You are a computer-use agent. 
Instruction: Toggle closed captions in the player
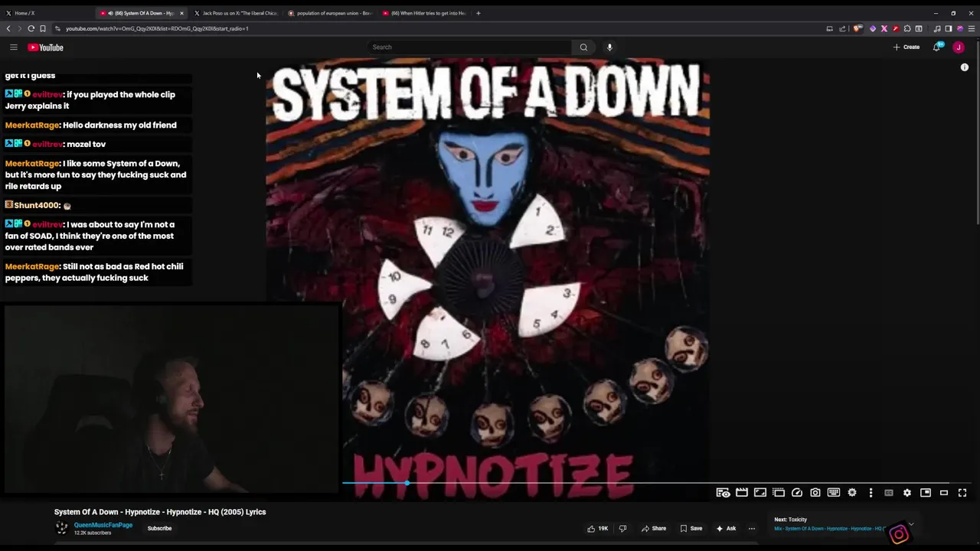tap(889, 493)
